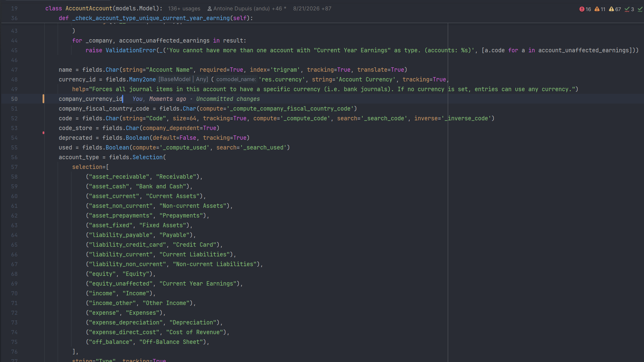Click "Non-current Liabilities" string on line 67
644x362 pixels.
[215, 264]
